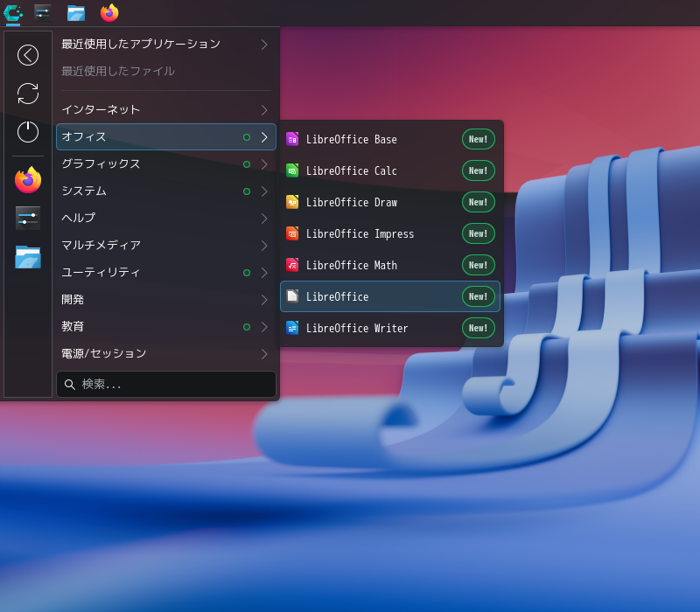Image resolution: width=700 pixels, height=612 pixels.
Task: Click the green dot on オフィス row
Action: 247,137
